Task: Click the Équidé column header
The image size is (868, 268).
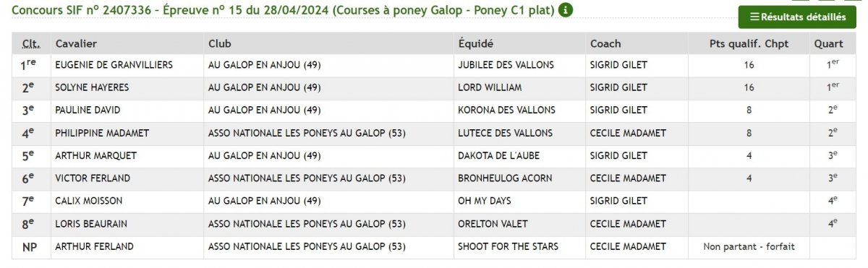Action: click(x=476, y=43)
